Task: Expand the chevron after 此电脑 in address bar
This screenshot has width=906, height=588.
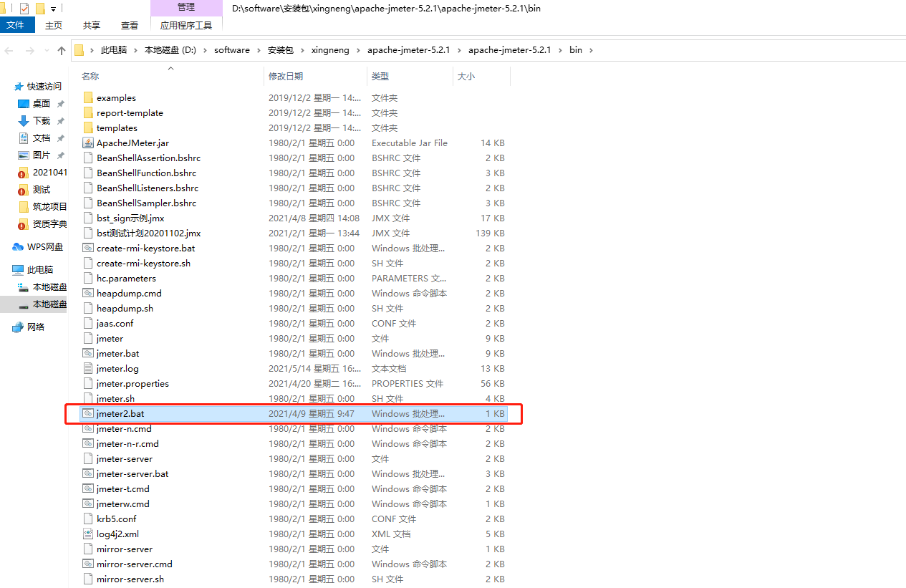Action: (136, 50)
